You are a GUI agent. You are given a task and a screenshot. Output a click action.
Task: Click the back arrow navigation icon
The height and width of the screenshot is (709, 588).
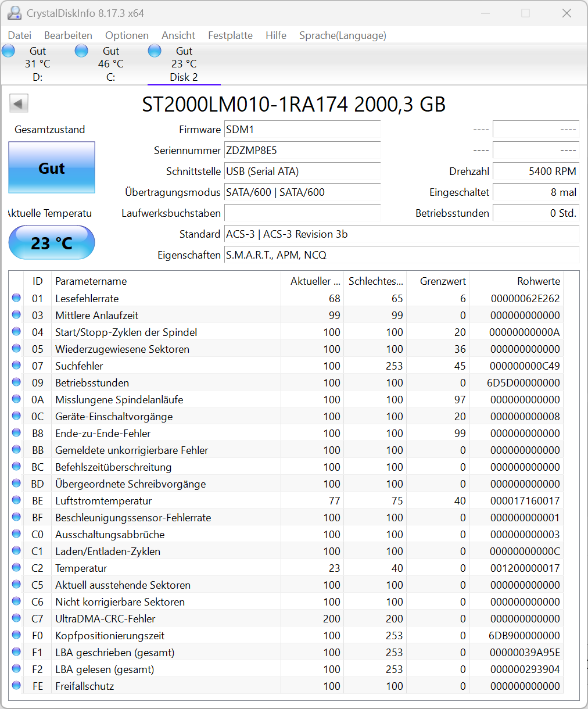pyautogui.click(x=18, y=103)
